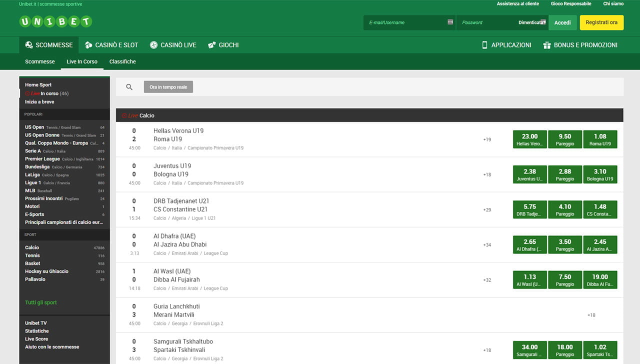Screen dimensions: 640x364
Task: Open Live Score link
Action: (36, 339)
